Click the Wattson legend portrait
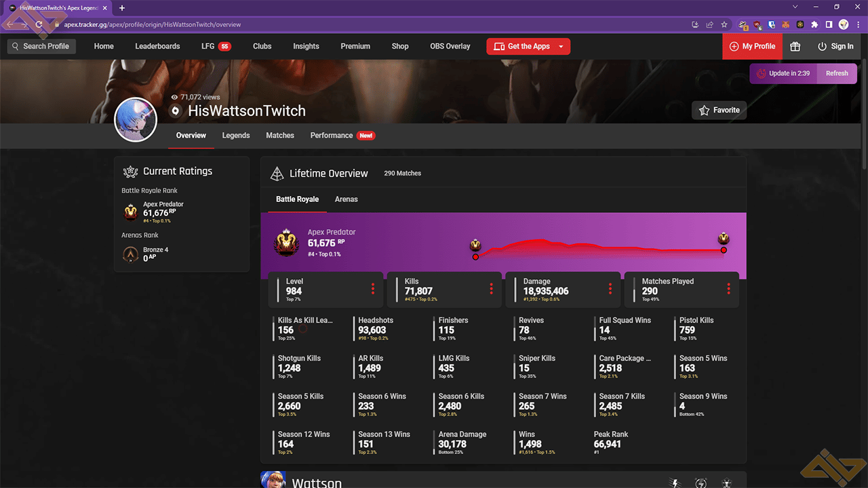The image size is (868, 488). [x=273, y=480]
